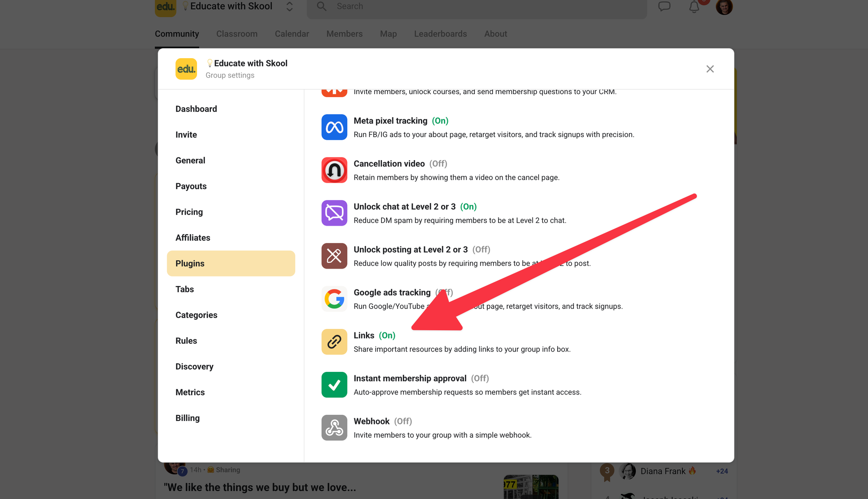Screen dimensions: 868x499
Task: Click the rank 3 bronze badge icon
Action: tap(607, 472)
